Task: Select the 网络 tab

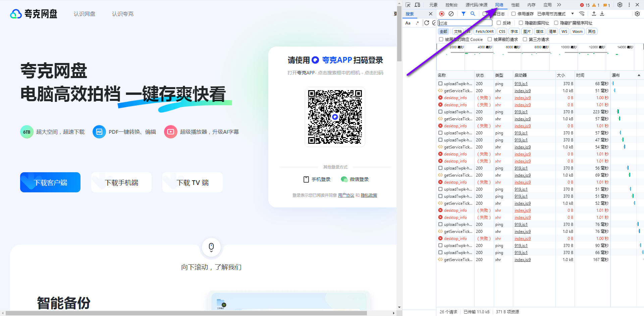Action: tap(499, 5)
